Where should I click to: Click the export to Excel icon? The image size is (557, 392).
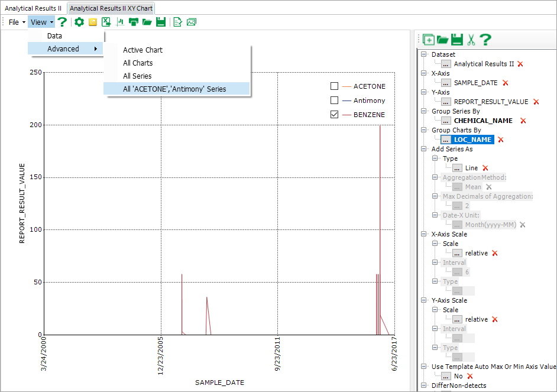pos(106,22)
